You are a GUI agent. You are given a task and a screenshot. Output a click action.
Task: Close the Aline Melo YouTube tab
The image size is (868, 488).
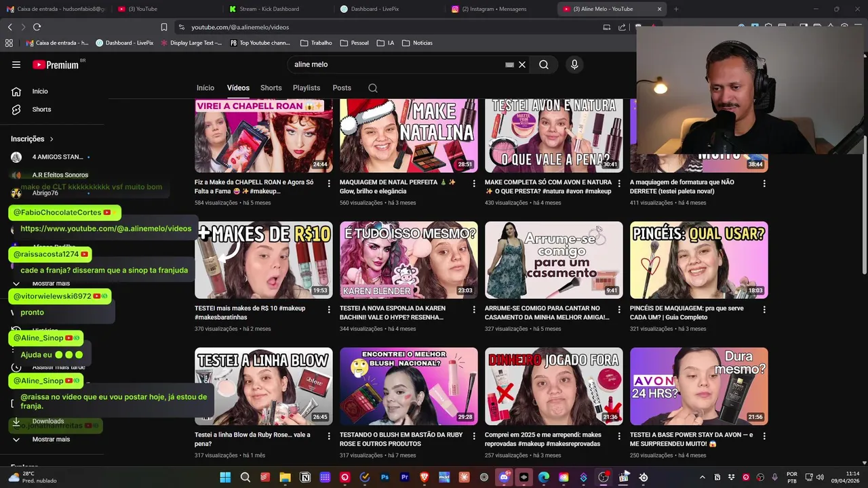coord(659,9)
